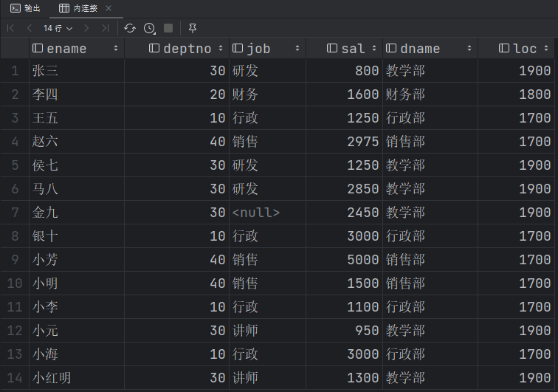Image resolution: width=558 pixels, height=392 pixels.
Task: Select the 马八 cell
Action: pyautogui.click(x=77, y=189)
